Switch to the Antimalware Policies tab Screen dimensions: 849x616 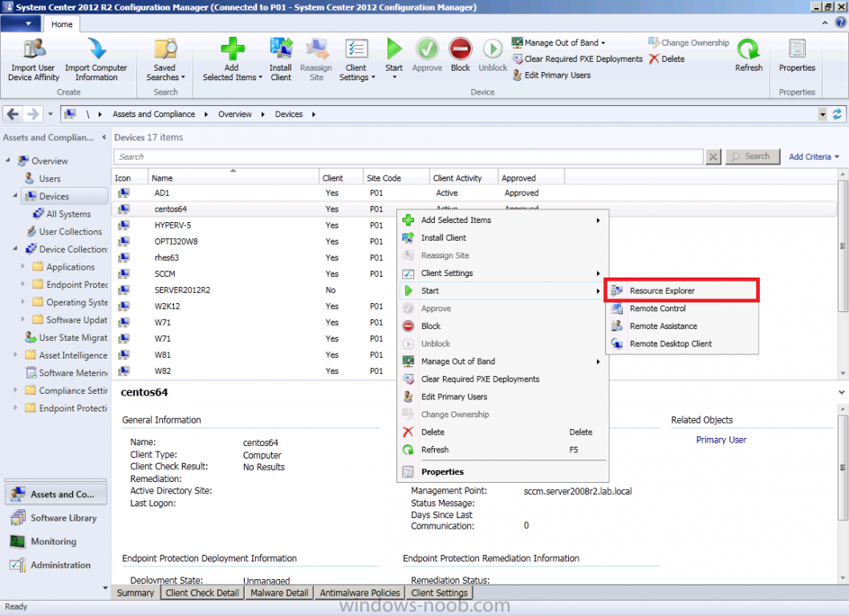click(x=360, y=593)
